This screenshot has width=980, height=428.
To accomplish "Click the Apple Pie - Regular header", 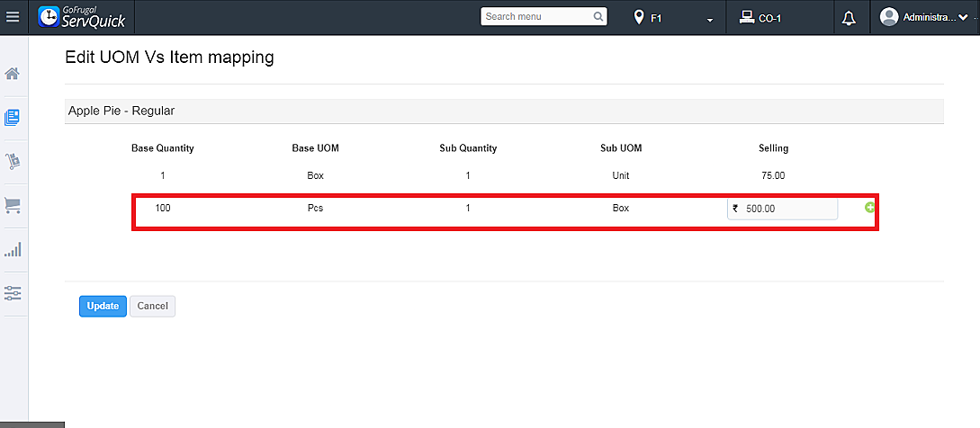I will point(121,111).
